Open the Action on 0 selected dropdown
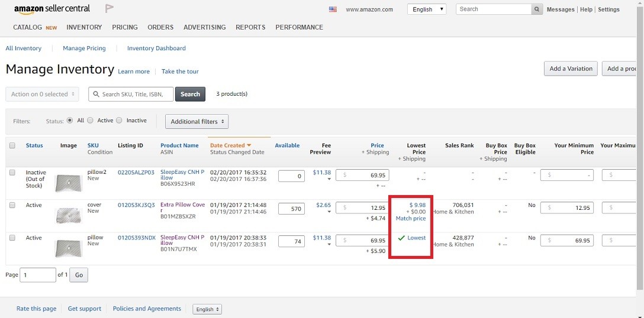Screen dimensions: 644x318 43,94
